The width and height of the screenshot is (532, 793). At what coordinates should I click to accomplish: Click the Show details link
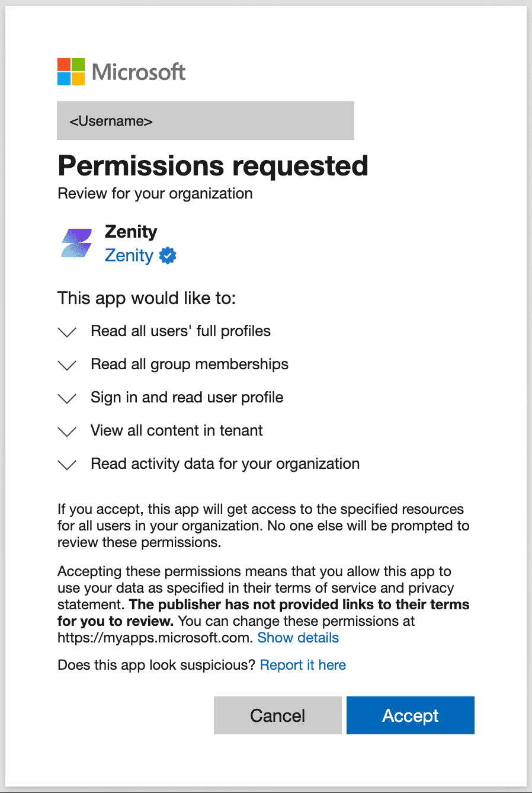click(298, 638)
